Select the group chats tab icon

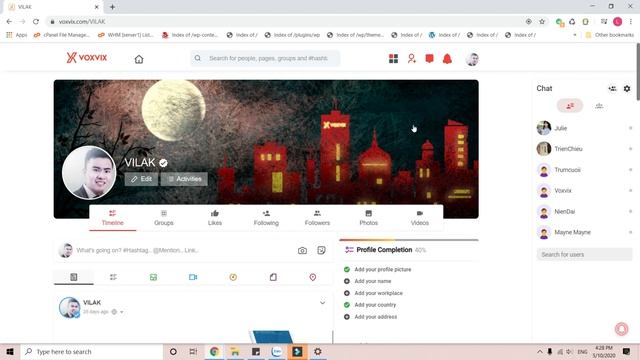599,106
